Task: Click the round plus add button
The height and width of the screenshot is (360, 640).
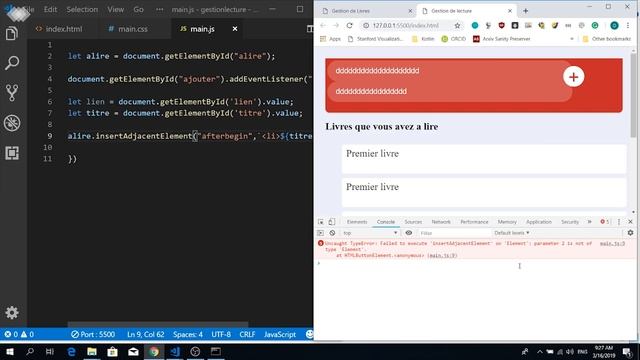Action: pos(573,77)
